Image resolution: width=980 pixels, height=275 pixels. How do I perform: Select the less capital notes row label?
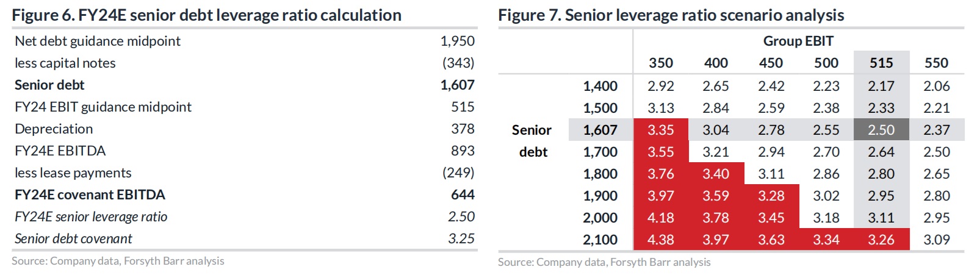[x=65, y=63]
